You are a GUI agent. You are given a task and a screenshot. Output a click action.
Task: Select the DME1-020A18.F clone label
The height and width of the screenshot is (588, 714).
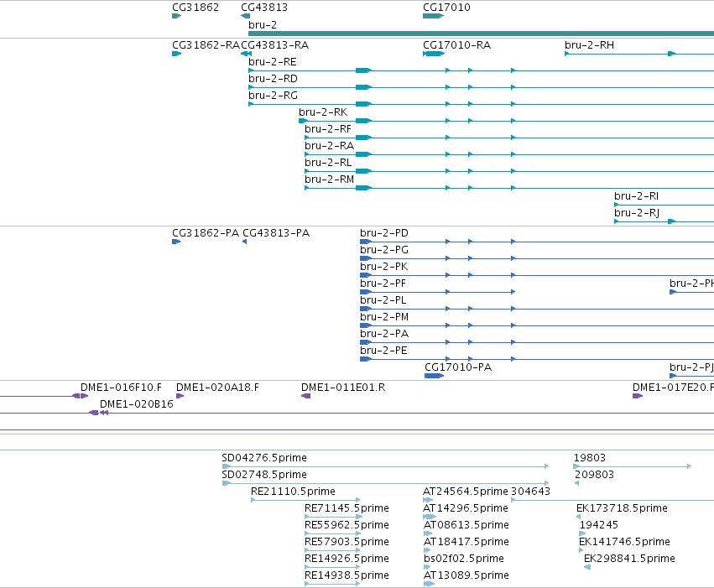[217, 388]
